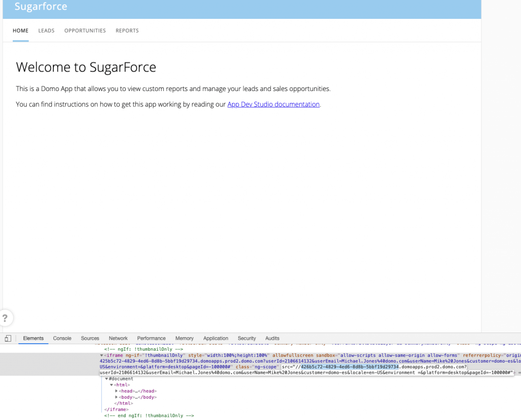Select the closing </iframe> tag line
This screenshot has width=521, height=420.
(117, 410)
